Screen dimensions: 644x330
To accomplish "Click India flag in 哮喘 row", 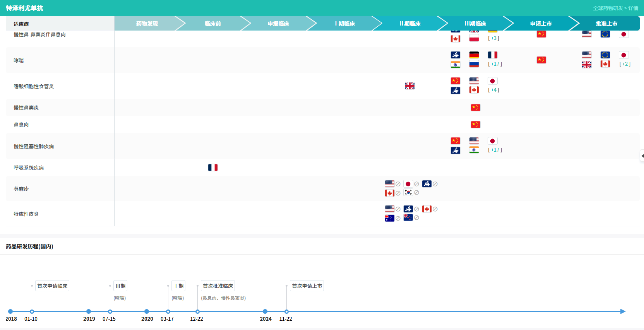I will [456, 64].
